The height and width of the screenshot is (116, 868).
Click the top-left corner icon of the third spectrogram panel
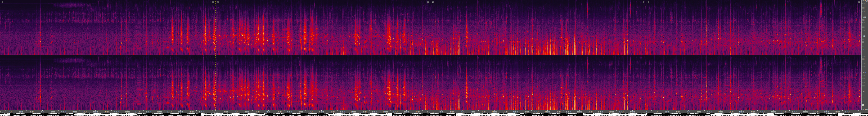433,2
